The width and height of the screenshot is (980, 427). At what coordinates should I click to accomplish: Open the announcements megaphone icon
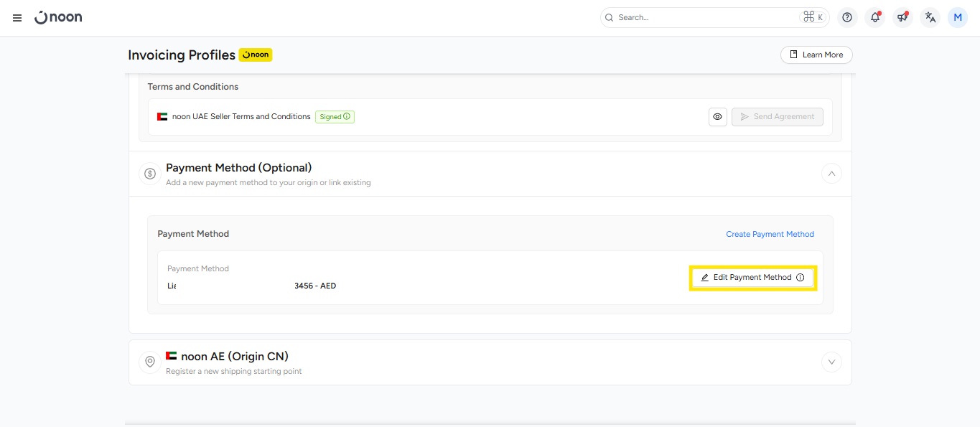point(902,18)
